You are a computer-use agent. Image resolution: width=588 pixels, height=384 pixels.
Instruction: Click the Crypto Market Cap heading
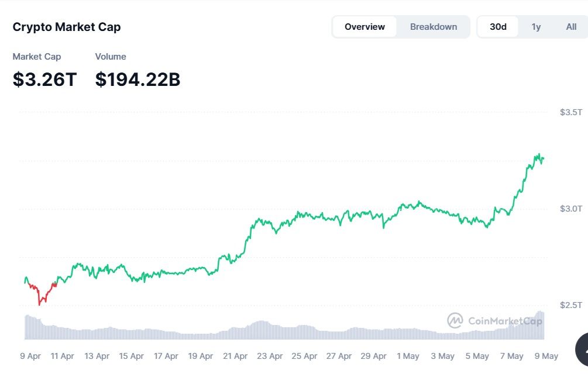click(x=67, y=27)
